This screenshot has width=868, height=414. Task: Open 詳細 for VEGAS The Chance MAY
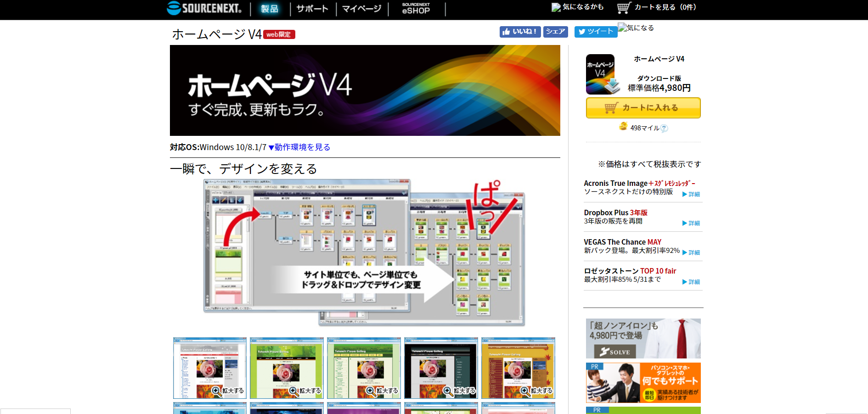point(691,252)
